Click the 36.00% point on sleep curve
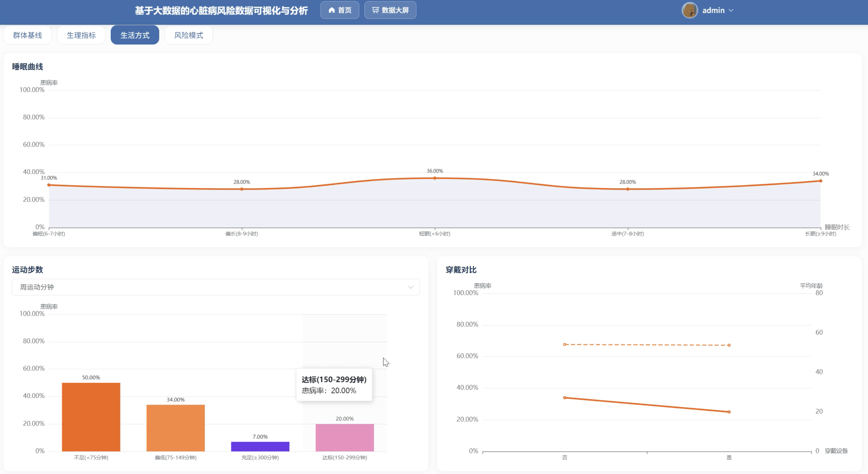 [435, 178]
